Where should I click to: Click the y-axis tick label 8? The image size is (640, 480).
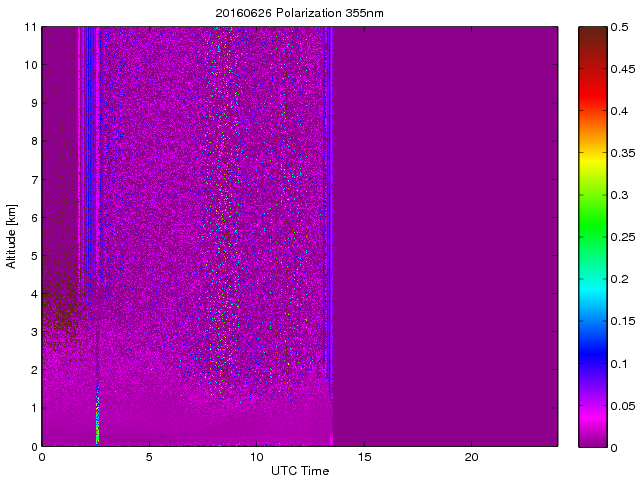(33, 141)
